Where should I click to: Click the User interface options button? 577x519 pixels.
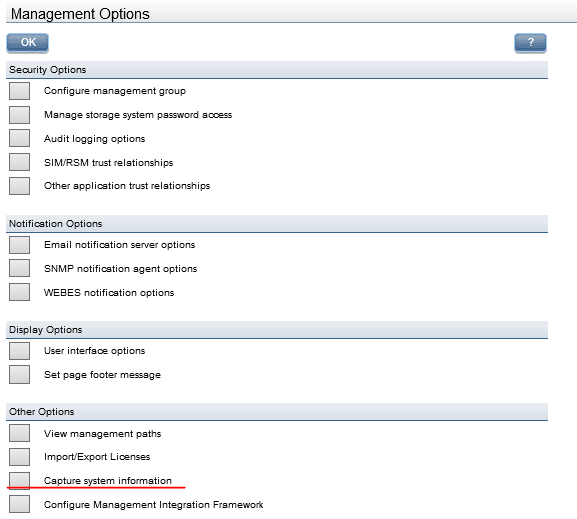(x=20, y=351)
